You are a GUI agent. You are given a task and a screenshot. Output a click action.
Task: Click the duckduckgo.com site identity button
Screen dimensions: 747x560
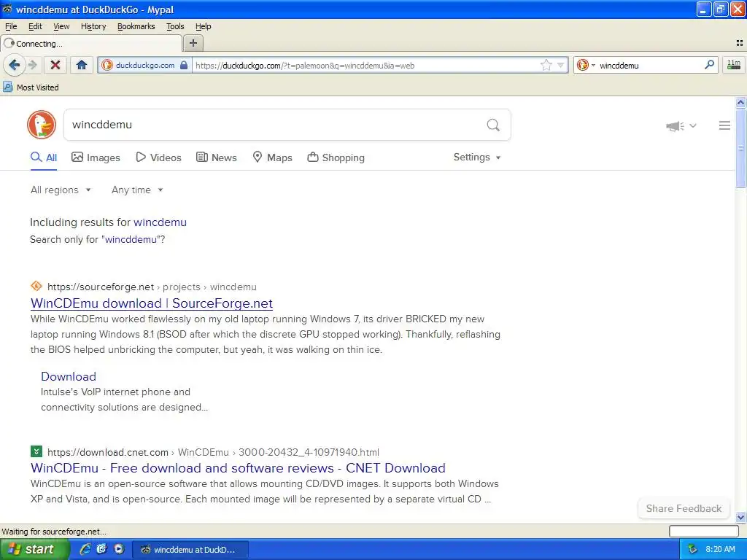click(x=145, y=65)
